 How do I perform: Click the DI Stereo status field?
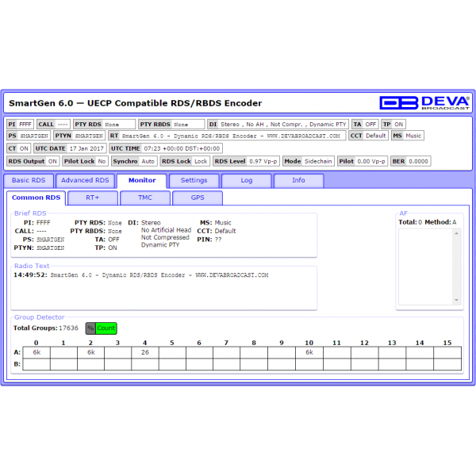point(278,125)
